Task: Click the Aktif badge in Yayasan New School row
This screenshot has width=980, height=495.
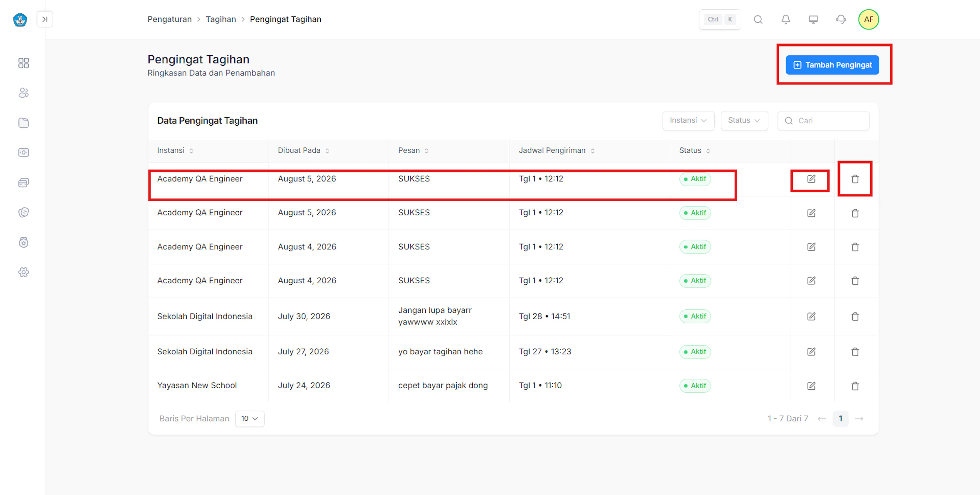Action: coord(695,386)
